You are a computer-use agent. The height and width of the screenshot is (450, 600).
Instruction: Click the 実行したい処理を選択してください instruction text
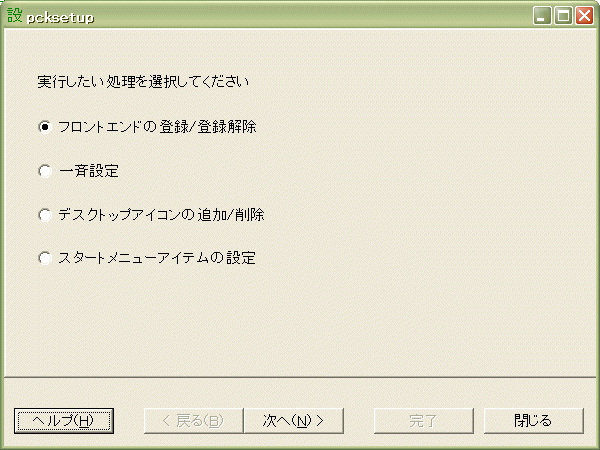(143, 82)
